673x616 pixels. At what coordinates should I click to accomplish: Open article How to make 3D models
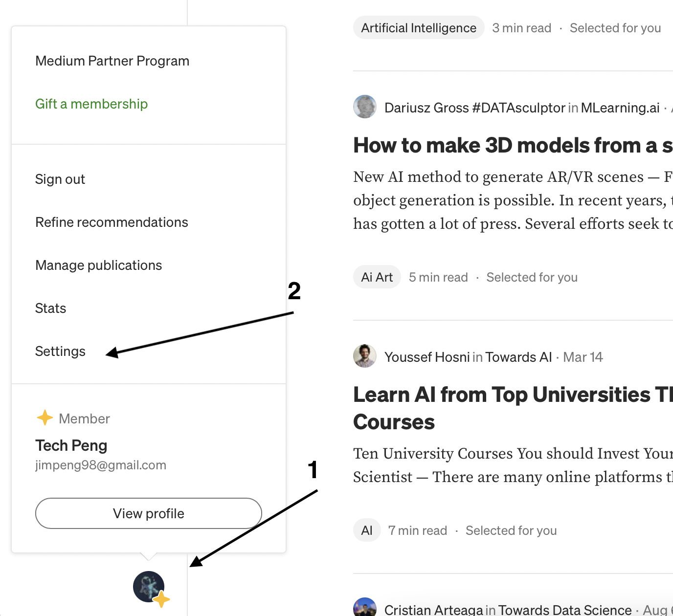(513, 145)
